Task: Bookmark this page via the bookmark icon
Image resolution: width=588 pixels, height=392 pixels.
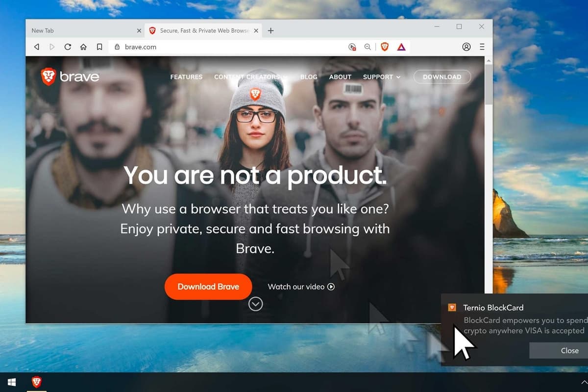Action: pyautogui.click(x=99, y=47)
